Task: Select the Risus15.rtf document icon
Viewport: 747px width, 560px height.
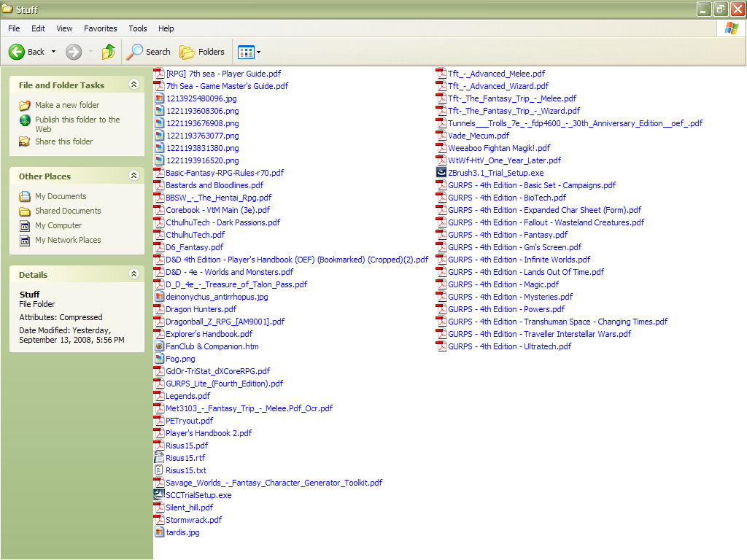Action: pos(159,458)
